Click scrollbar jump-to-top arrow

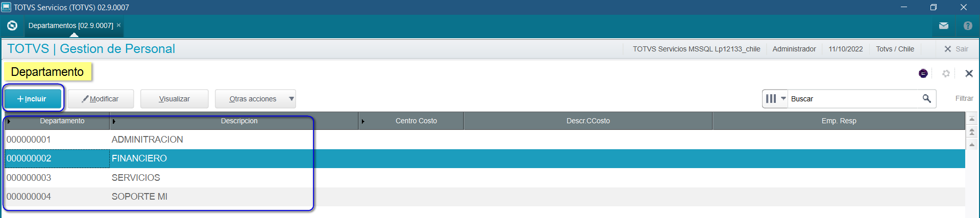(972, 119)
